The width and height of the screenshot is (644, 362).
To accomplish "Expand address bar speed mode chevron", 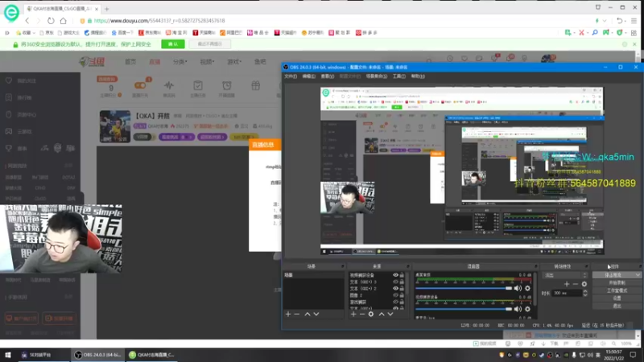I will coord(605,21).
